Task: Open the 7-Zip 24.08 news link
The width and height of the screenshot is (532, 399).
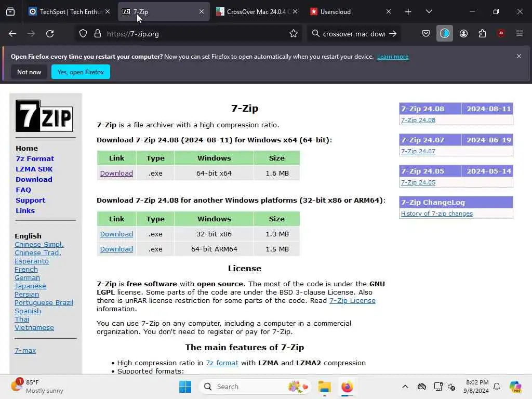Action: (418, 120)
